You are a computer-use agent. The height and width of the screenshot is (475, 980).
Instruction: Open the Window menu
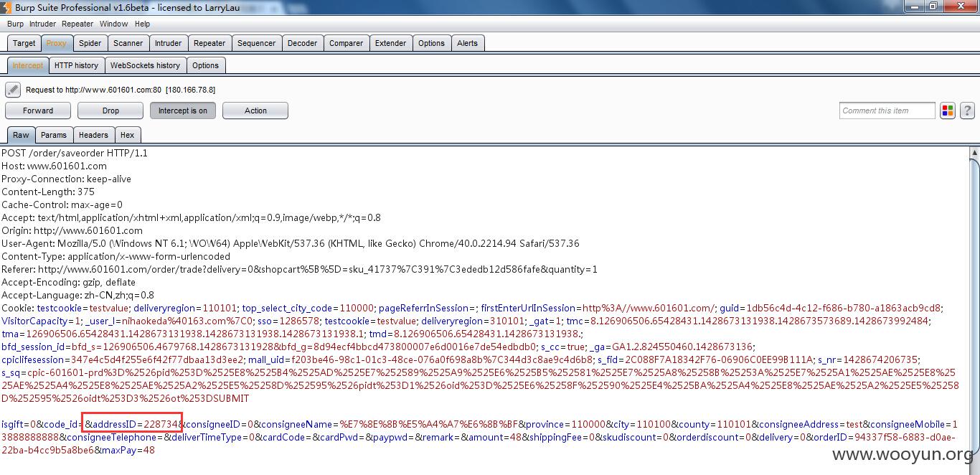pos(113,24)
